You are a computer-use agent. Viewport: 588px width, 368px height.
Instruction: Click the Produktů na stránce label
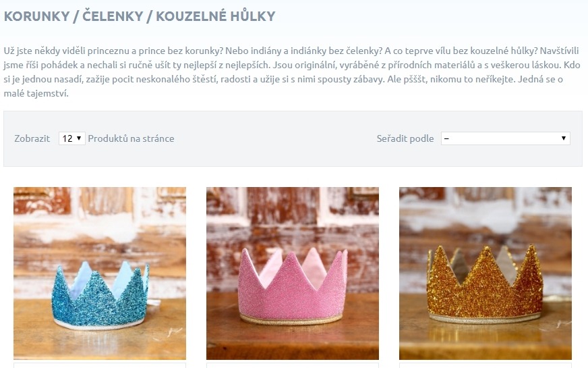131,138
